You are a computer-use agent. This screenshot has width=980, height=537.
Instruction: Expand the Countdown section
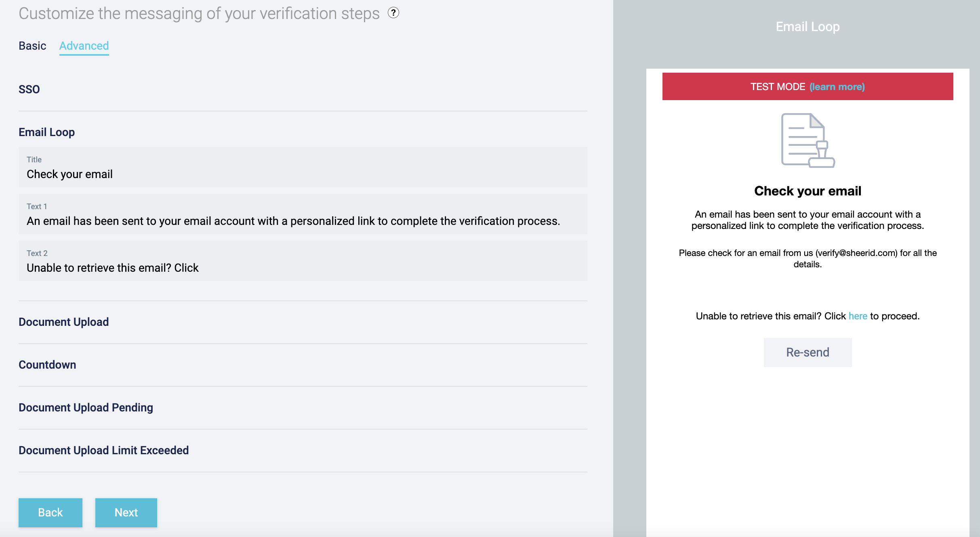47,365
